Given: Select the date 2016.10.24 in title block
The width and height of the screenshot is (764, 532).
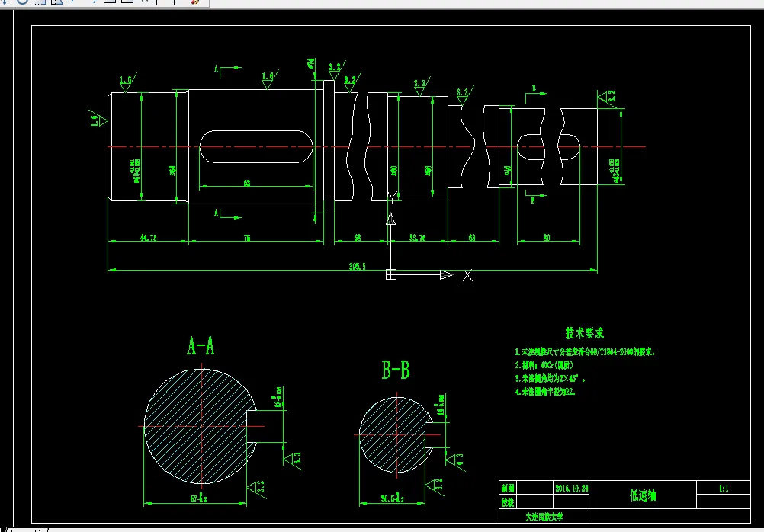Looking at the screenshot, I should 572,488.
